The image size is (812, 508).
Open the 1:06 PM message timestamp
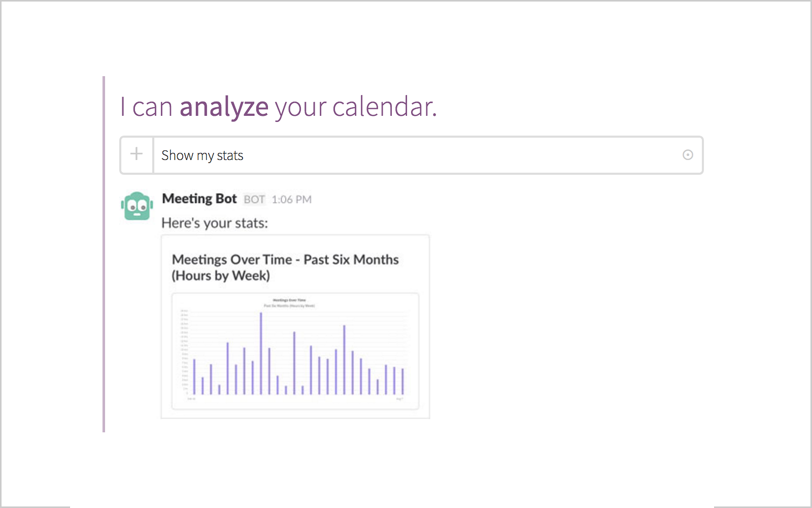point(291,200)
